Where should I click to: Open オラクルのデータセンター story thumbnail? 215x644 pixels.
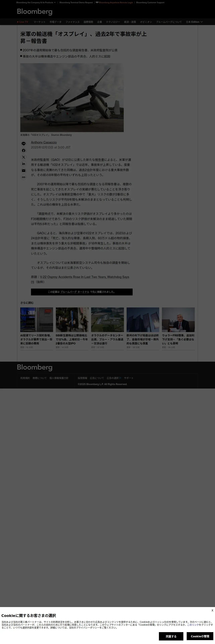tap(107, 320)
